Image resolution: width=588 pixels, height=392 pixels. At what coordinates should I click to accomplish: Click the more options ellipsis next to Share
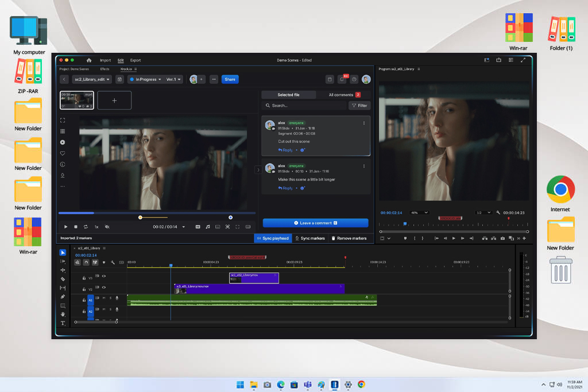pyautogui.click(x=214, y=79)
